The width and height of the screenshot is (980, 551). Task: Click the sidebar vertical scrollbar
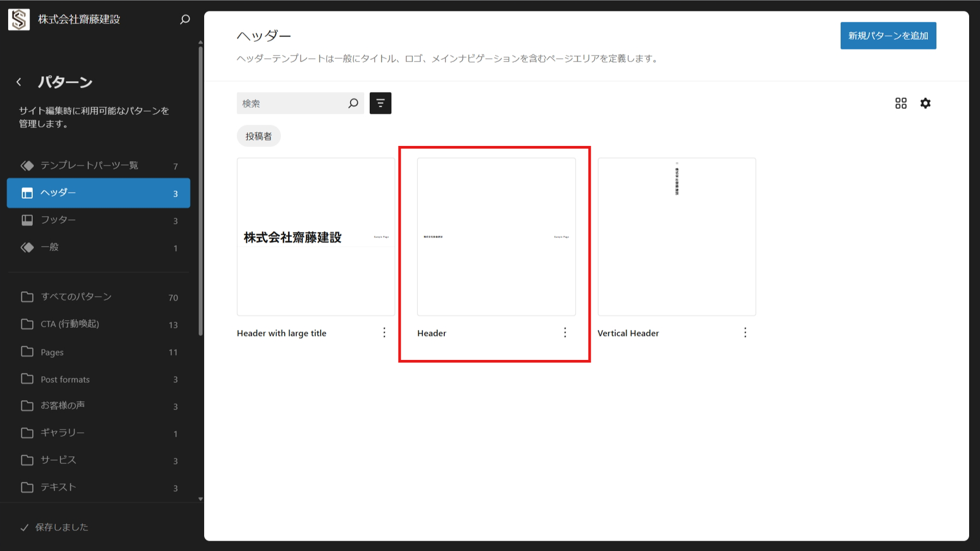click(x=200, y=191)
